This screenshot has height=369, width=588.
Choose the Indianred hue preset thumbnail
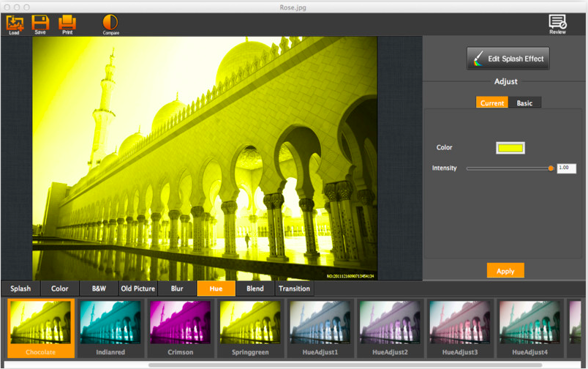coord(110,323)
